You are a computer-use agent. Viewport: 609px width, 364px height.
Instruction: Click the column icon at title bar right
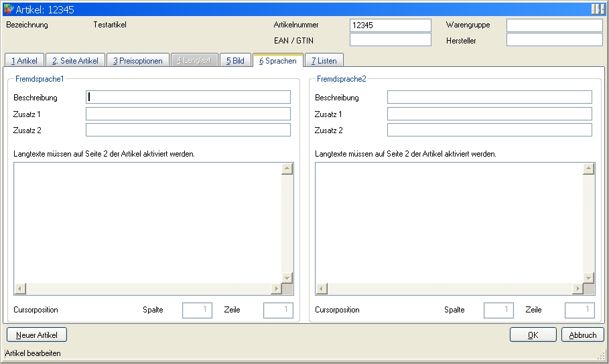[x=598, y=9]
